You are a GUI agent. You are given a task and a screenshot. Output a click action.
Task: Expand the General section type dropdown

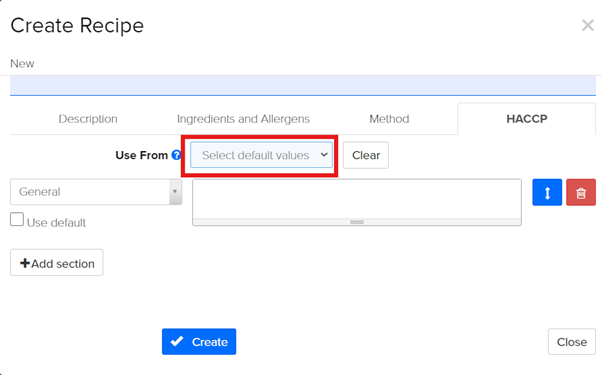96,192
